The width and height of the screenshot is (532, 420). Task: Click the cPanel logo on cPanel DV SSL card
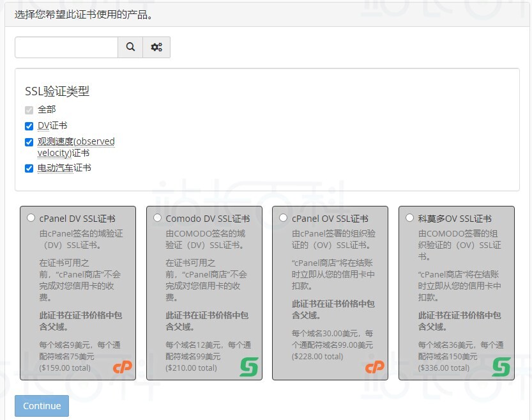point(123,367)
